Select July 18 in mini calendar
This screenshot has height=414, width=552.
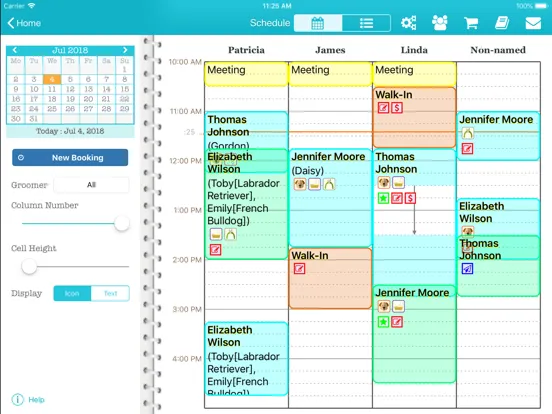tap(52, 99)
